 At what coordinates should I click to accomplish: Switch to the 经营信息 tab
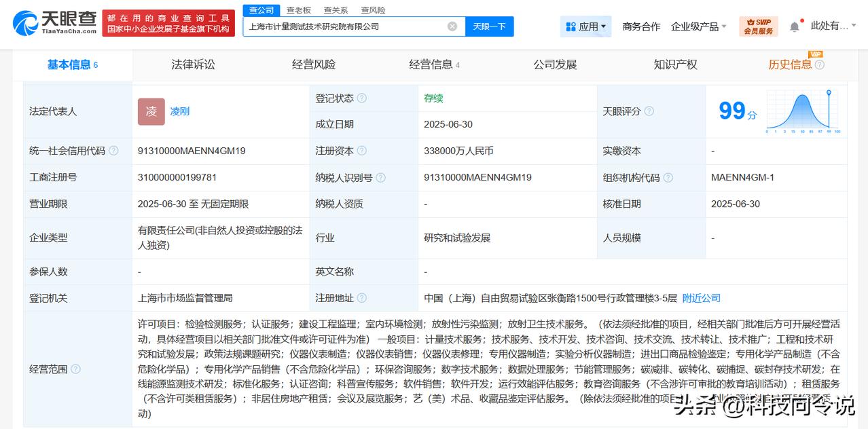435,64
